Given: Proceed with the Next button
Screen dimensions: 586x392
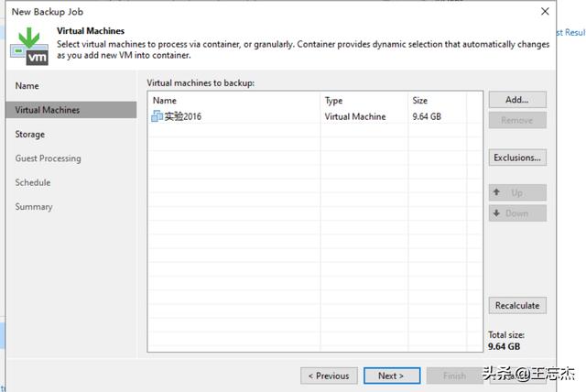Looking at the screenshot, I should (392, 376).
